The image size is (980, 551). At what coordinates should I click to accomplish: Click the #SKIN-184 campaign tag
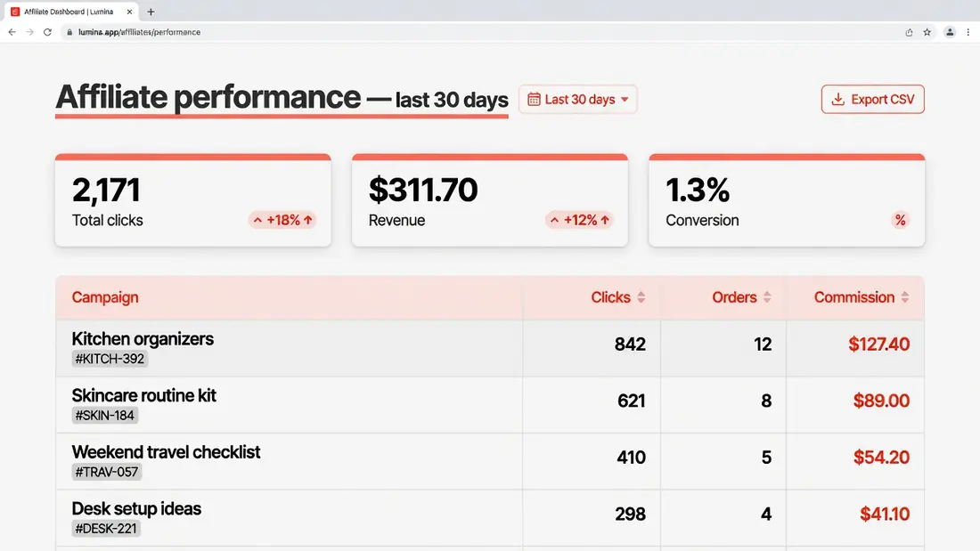pos(105,416)
